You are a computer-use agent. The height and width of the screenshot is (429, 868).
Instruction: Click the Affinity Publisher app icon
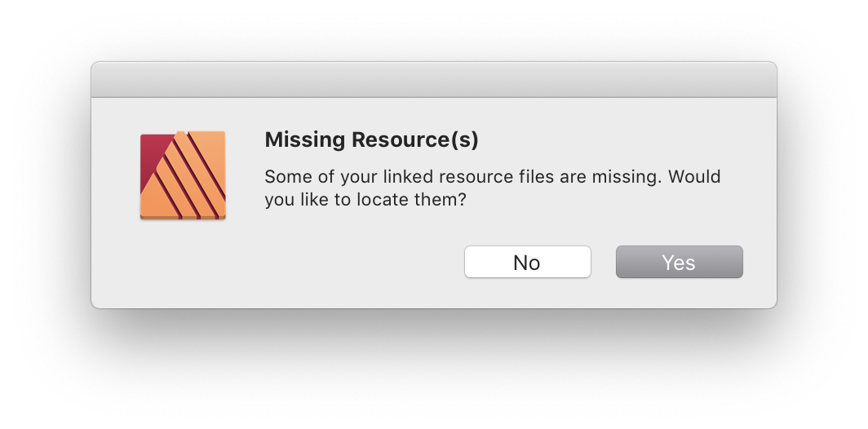[183, 175]
